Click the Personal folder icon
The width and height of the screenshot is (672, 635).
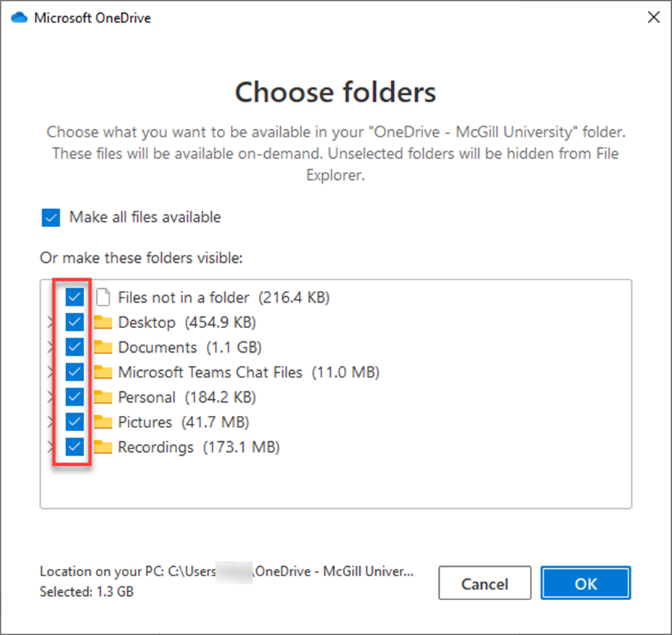point(102,396)
